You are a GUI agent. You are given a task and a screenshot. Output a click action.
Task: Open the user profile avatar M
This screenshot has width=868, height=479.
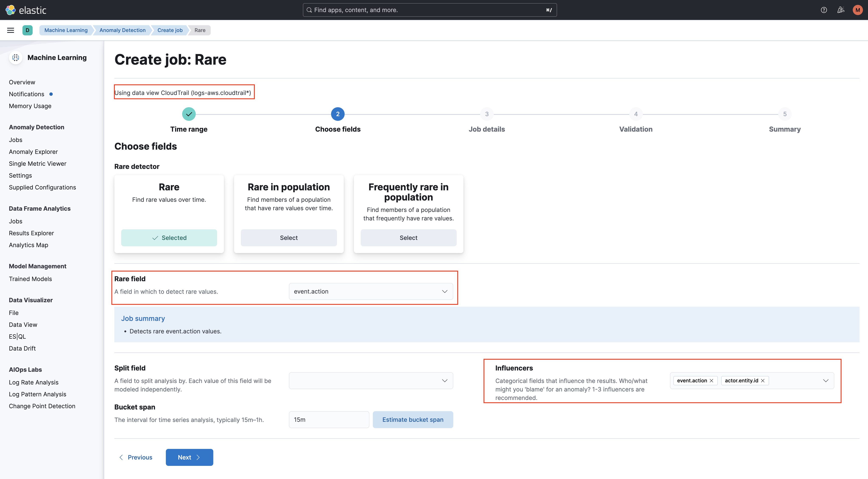click(858, 10)
